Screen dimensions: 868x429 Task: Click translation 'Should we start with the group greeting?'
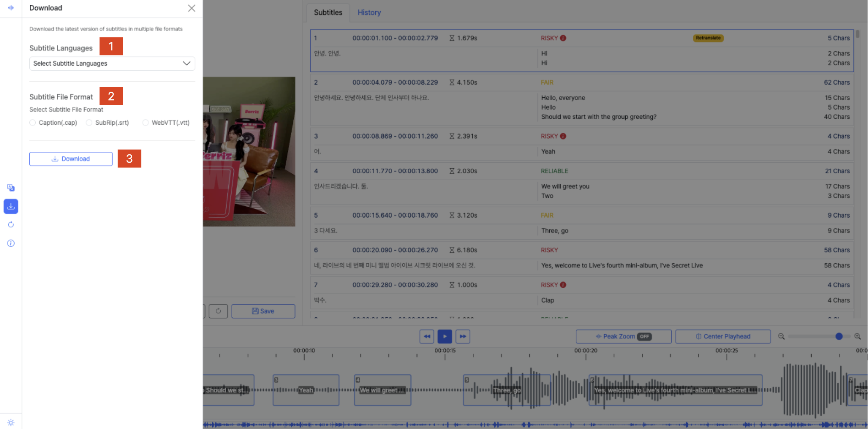click(x=599, y=117)
